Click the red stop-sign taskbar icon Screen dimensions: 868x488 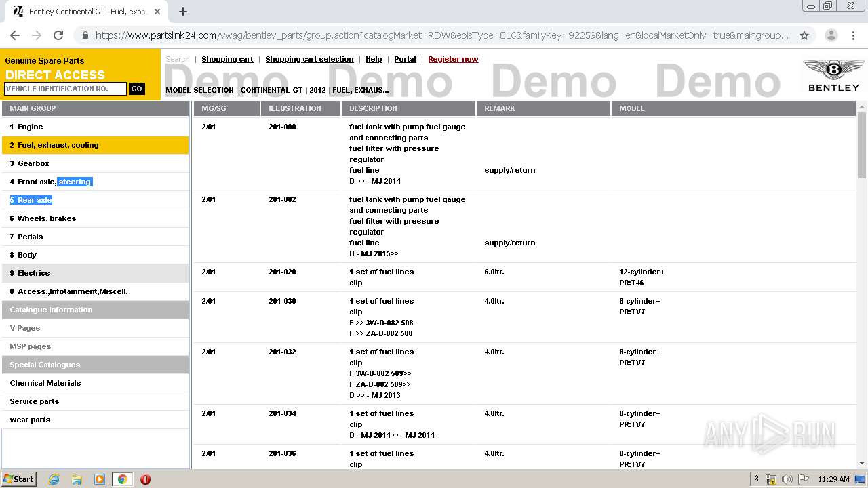click(145, 479)
